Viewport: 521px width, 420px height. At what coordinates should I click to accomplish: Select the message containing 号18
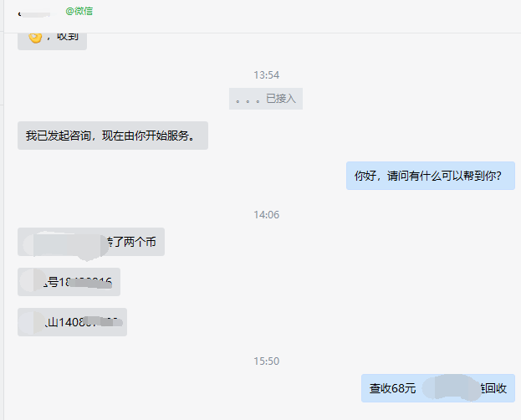point(69,282)
